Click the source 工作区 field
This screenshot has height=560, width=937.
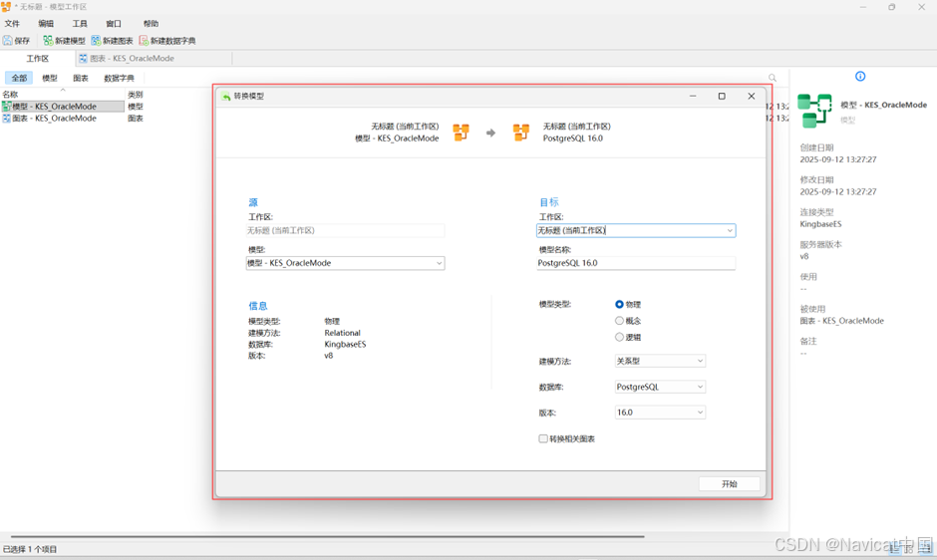click(346, 231)
